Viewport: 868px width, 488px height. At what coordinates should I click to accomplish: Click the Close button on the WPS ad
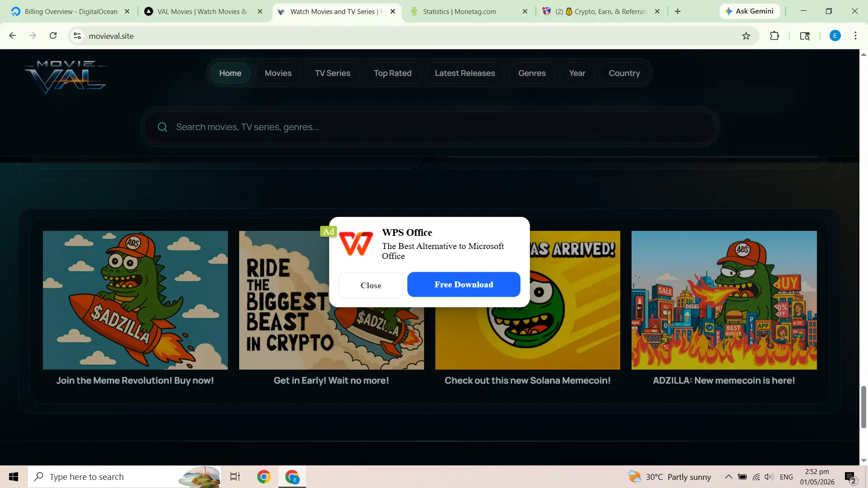click(371, 285)
